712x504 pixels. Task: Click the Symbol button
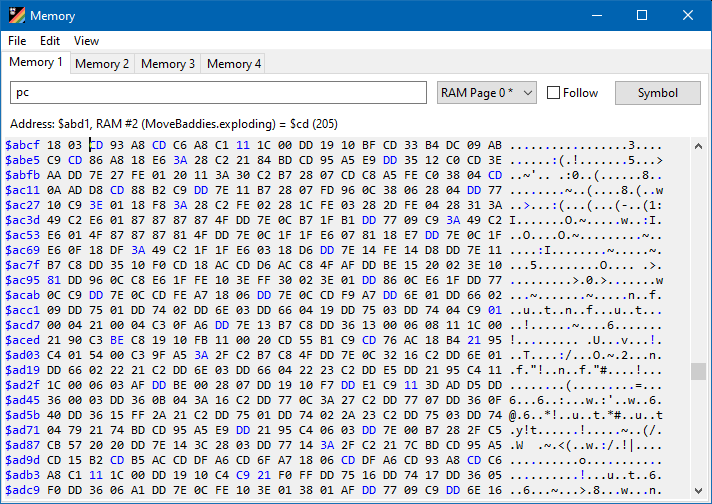tap(657, 93)
